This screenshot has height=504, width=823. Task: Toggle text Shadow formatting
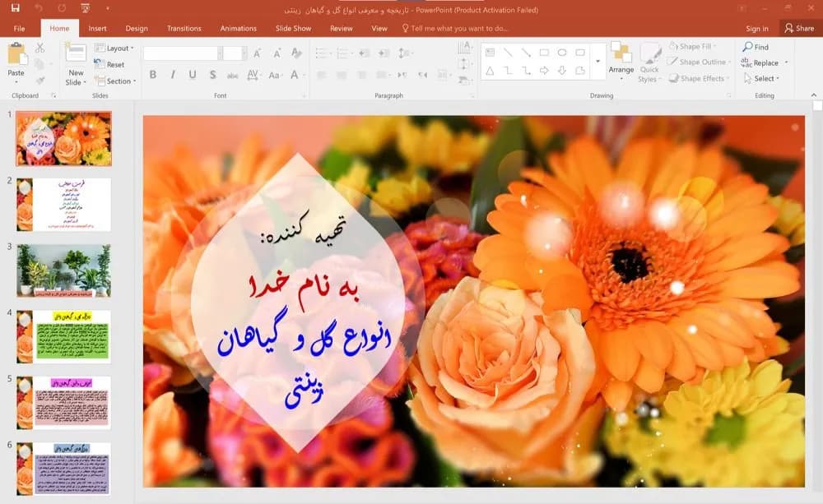(212, 75)
